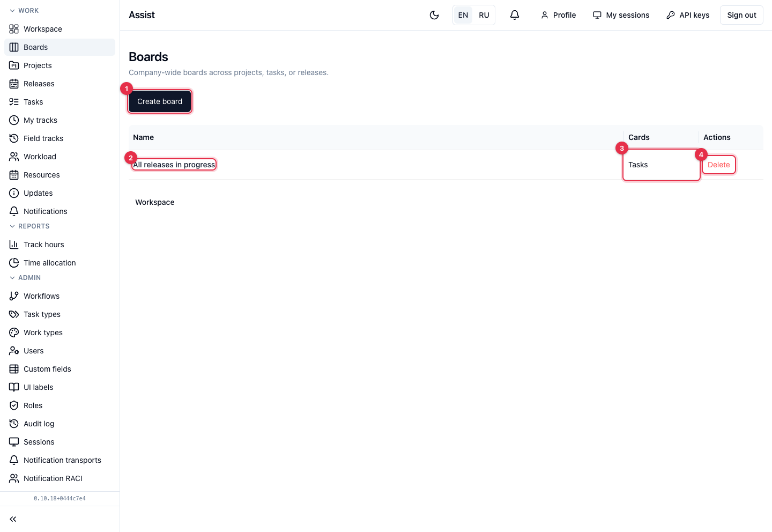Click the Workload people icon

(x=14, y=157)
